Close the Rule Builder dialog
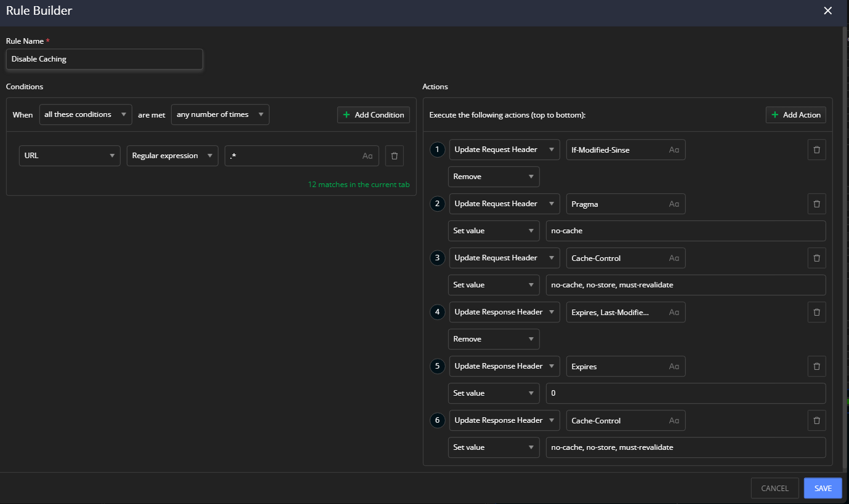Viewport: 849px width, 504px height. [827, 10]
